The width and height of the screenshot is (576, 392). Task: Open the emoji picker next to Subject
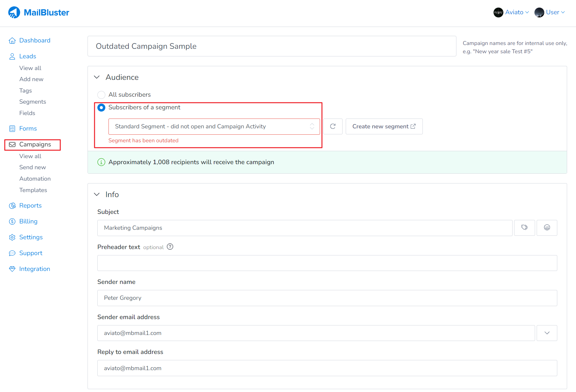pos(547,228)
